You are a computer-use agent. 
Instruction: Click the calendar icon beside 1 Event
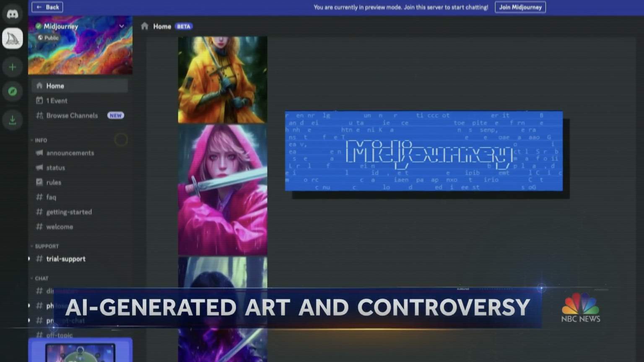pos(39,101)
